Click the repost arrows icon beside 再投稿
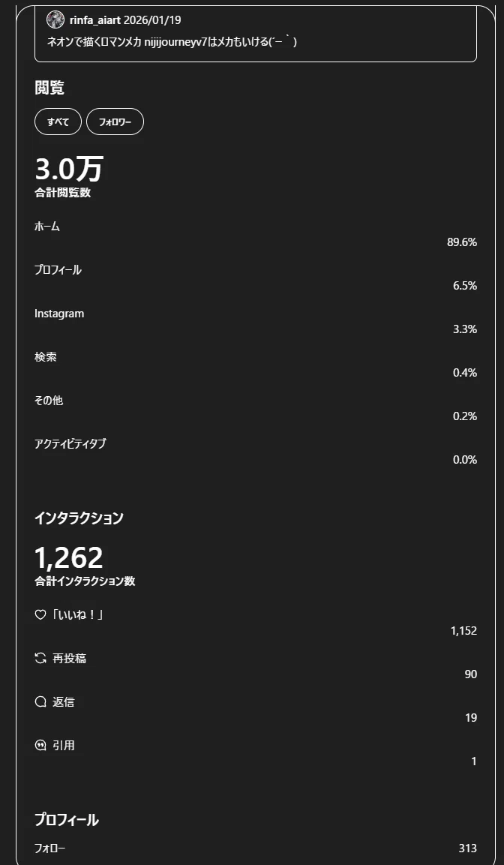Screen dimensions: 504x865 coord(40,658)
